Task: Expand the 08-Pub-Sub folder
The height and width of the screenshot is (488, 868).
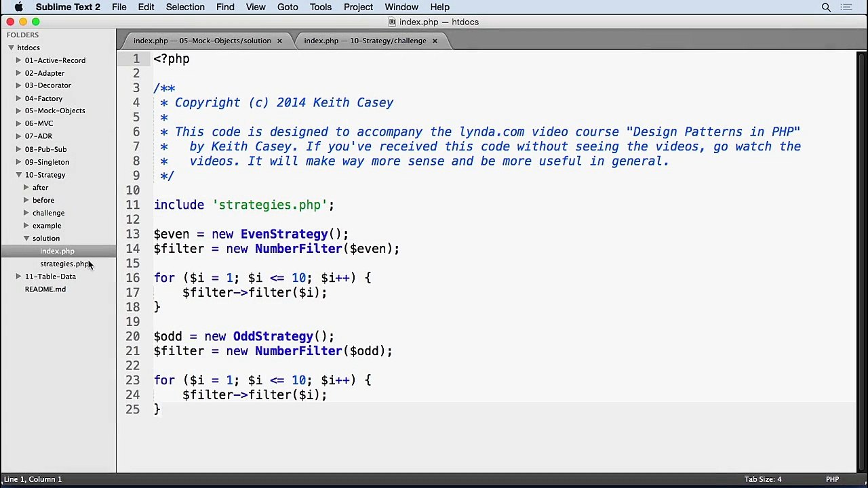Action: click(x=18, y=149)
